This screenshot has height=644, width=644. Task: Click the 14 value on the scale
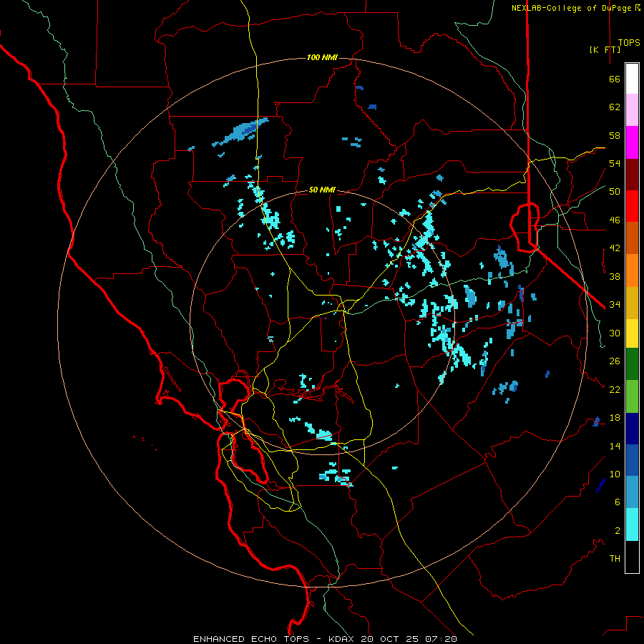(615, 446)
